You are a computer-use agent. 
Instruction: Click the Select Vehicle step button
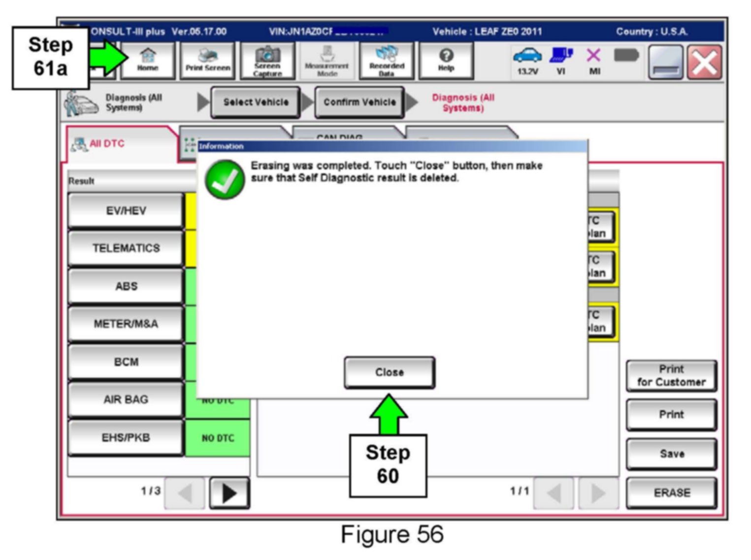pyautogui.click(x=256, y=102)
